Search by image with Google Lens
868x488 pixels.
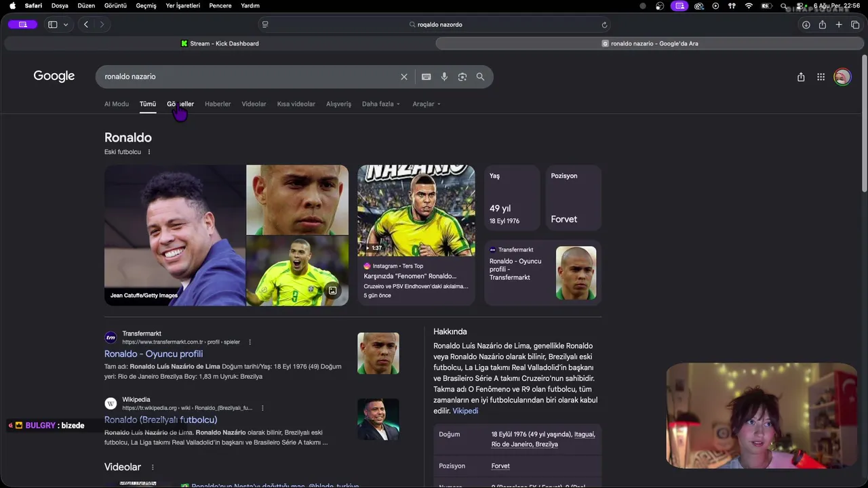(x=462, y=77)
